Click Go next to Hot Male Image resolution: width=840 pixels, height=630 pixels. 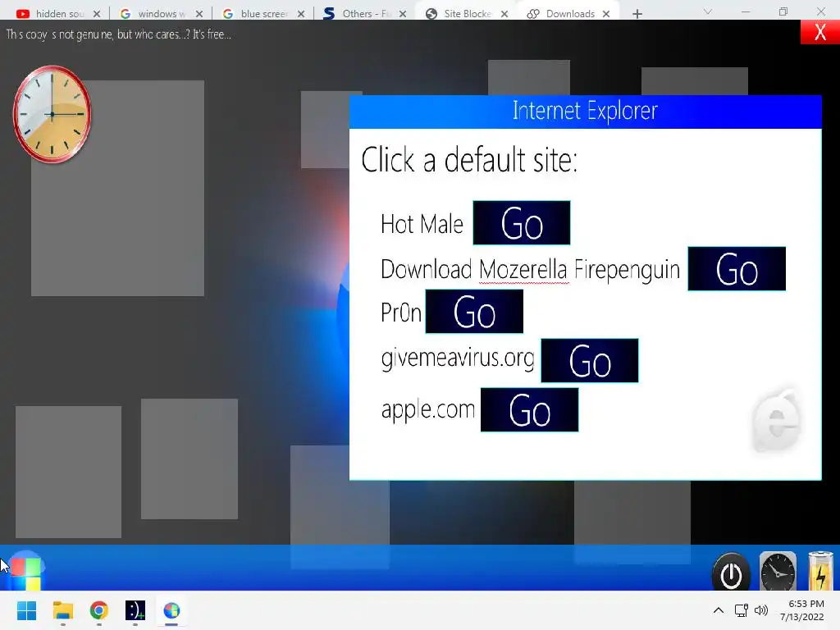click(521, 223)
